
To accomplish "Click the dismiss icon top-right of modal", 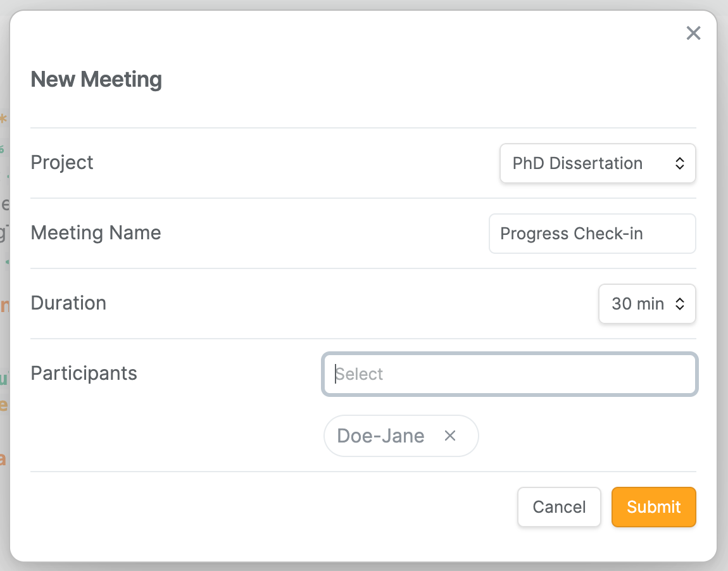I will (x=693, y=33).
